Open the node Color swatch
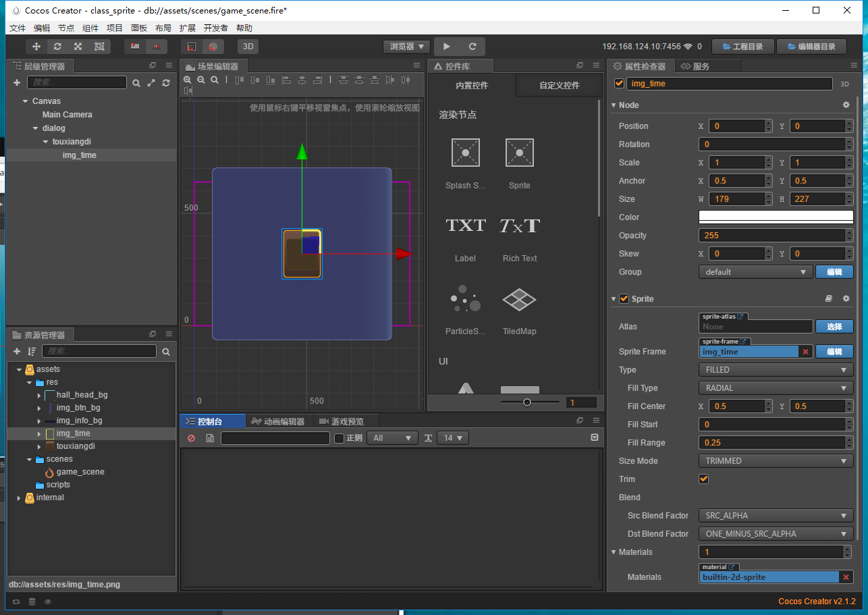Viewport: 868px width, 615px height. tap(775, 217)
